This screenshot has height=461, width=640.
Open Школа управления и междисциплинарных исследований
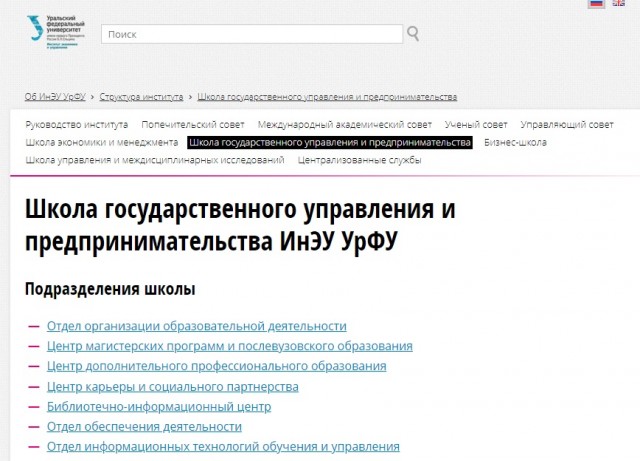(x=155, y=160)
